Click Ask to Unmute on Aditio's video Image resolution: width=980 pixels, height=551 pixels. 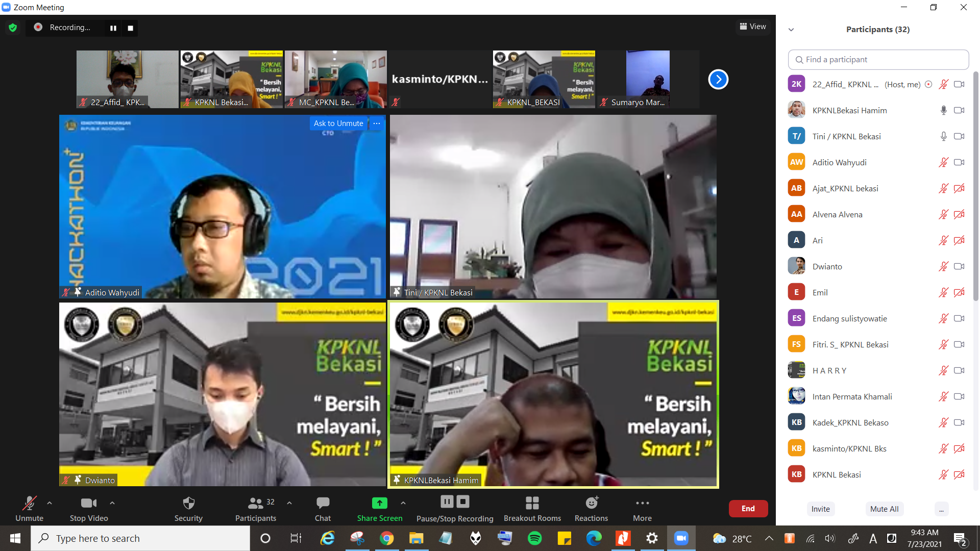point(338,123)
